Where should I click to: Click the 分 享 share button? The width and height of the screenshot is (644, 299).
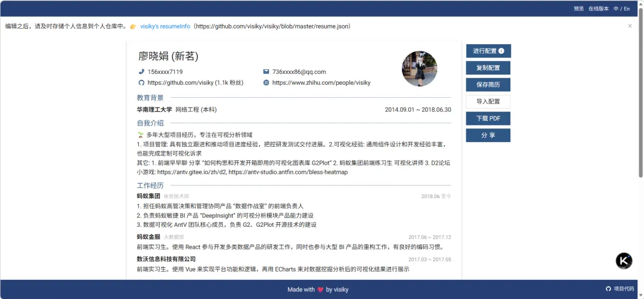pyautogui.click(x=488, y=135)
